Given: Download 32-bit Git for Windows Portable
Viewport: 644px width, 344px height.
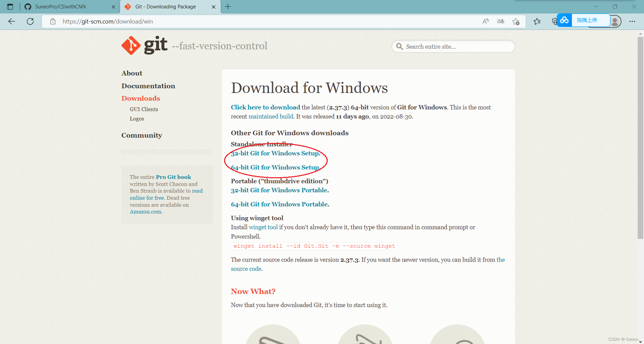Looking at the screenshot, I should [279, 190].
